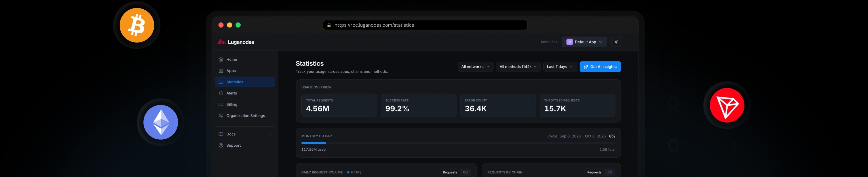Change the Last 7 days range
Screen dimensions: 868x177
point(560,67)
